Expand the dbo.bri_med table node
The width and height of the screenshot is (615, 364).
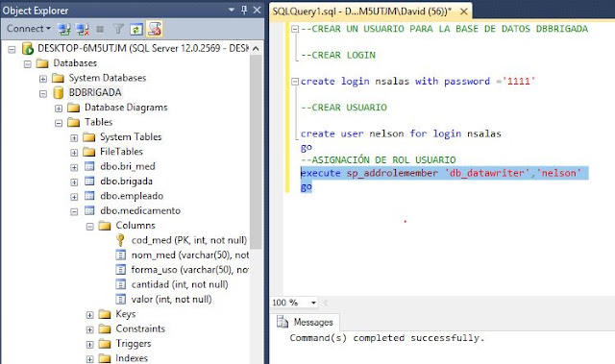[x=74, y=167]
